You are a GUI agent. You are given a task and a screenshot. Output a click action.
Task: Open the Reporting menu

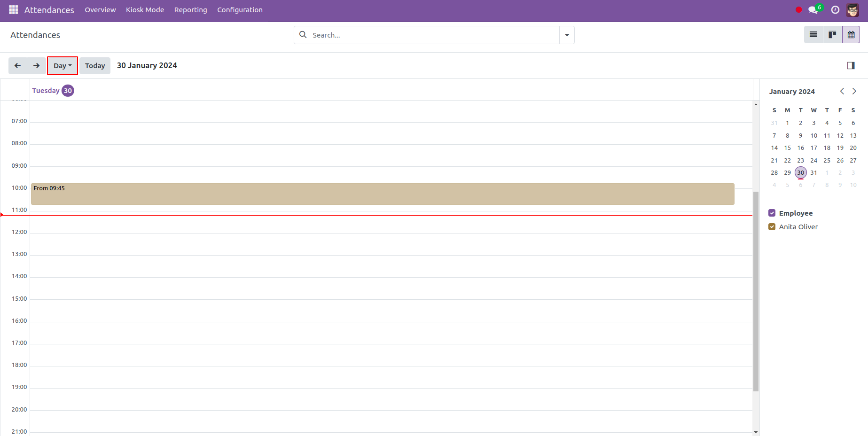point(190,10)
